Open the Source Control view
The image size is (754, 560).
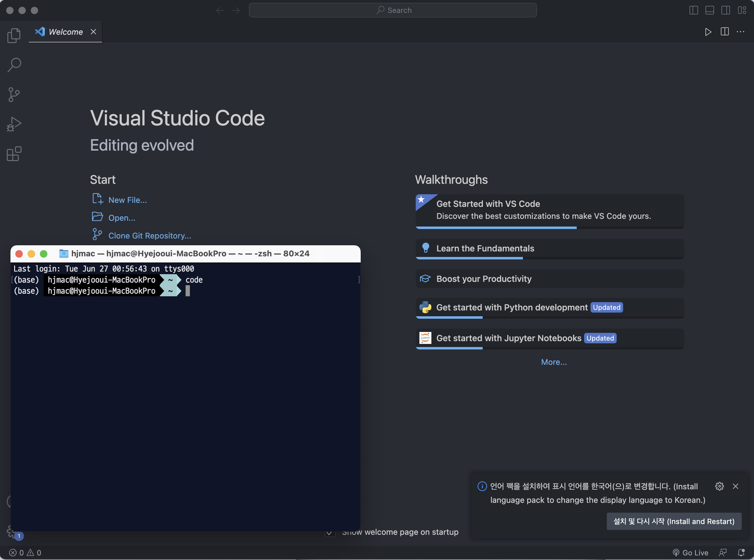(14, 95)
